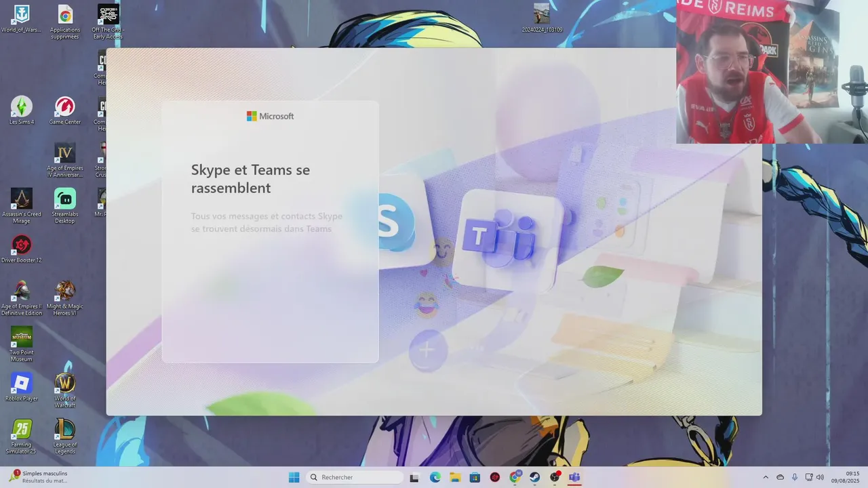The height and width of the screenshot is (488, 868).
Task: Open Steam from taskbar
Action: pyautogui.click(x=535, y=477)
